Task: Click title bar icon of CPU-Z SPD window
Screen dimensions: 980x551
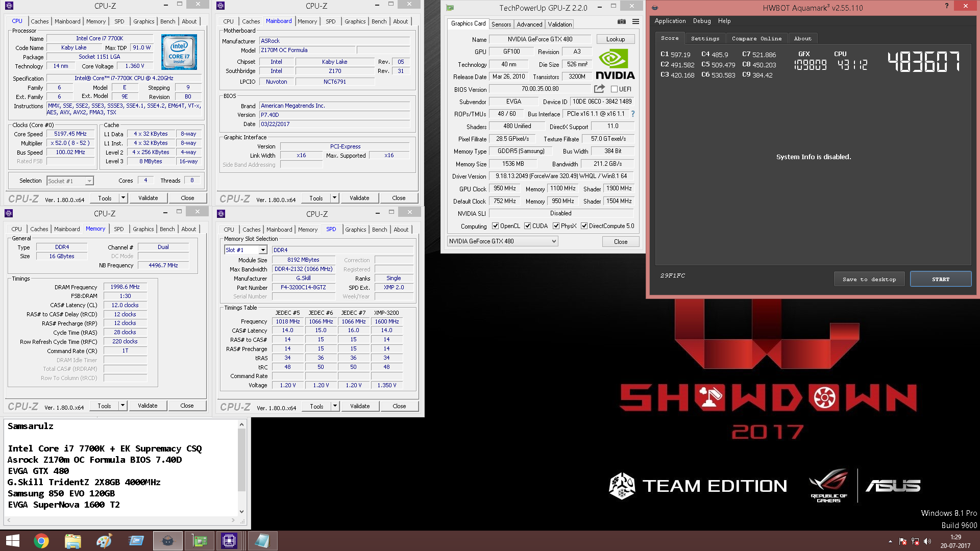Action: point(221,214)
